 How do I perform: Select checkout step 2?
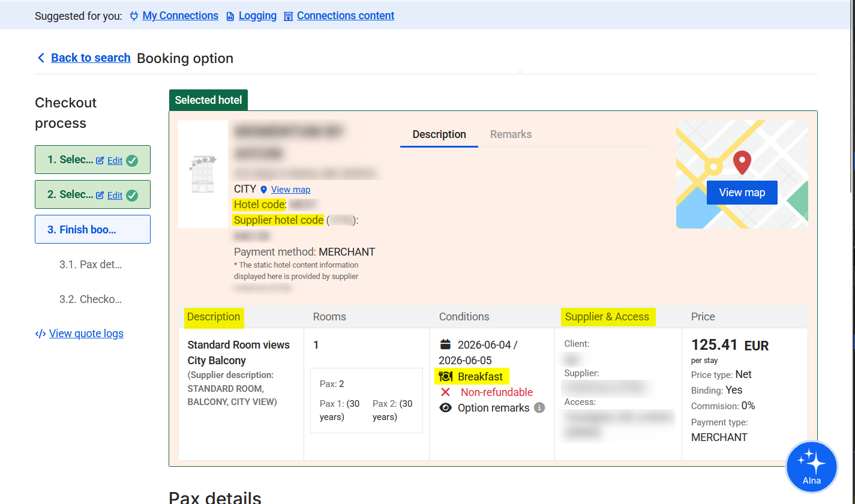tap(92, 194)
